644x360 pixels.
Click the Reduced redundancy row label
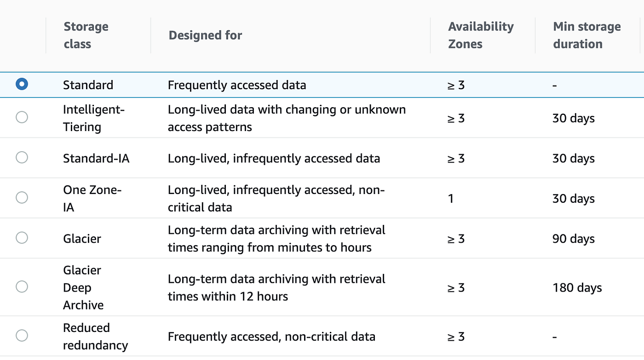click(x=95, y=337)
